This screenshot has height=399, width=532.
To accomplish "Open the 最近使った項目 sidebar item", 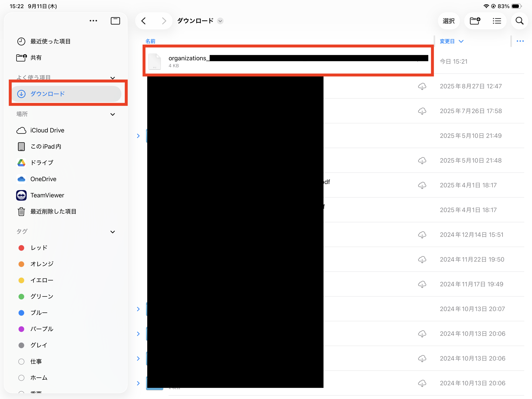I will coord(50,41).
